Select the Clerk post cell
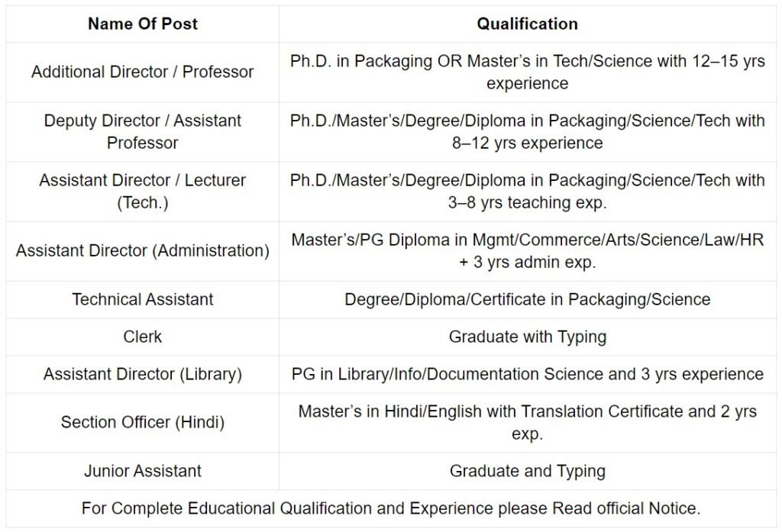 [143, 337]
